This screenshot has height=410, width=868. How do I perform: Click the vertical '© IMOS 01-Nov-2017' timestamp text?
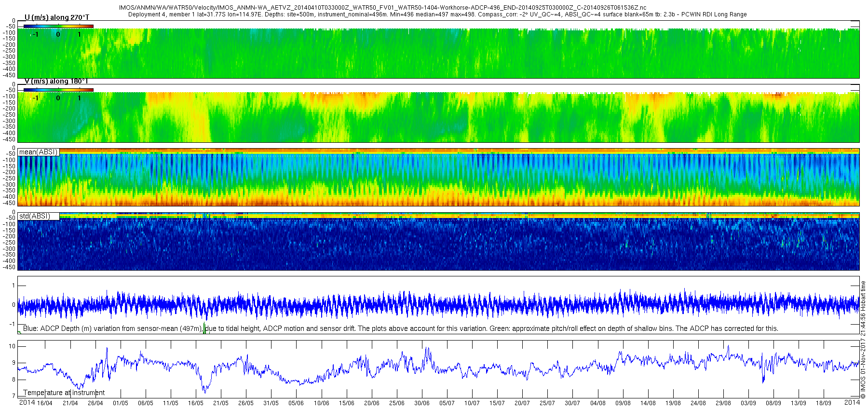863,339
